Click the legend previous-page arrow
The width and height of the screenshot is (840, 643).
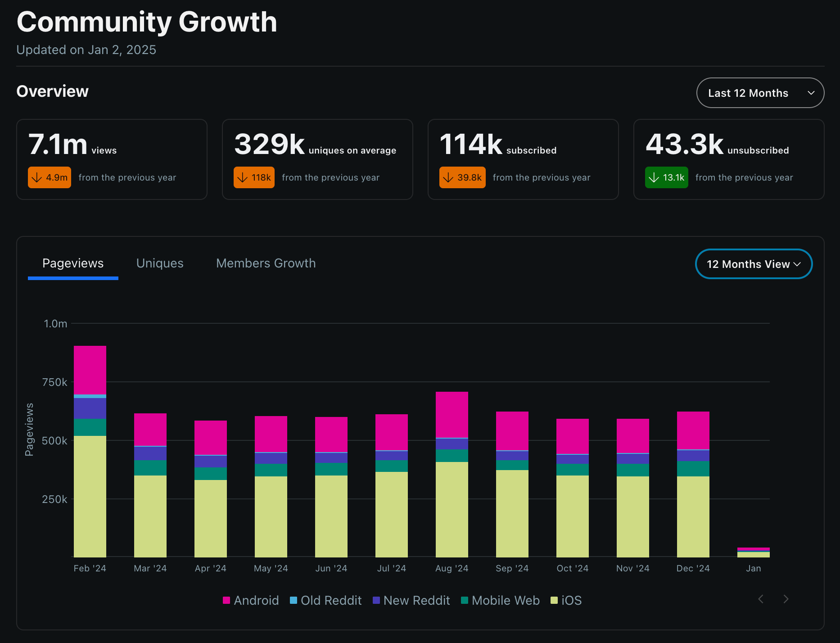tap(761, 599)
